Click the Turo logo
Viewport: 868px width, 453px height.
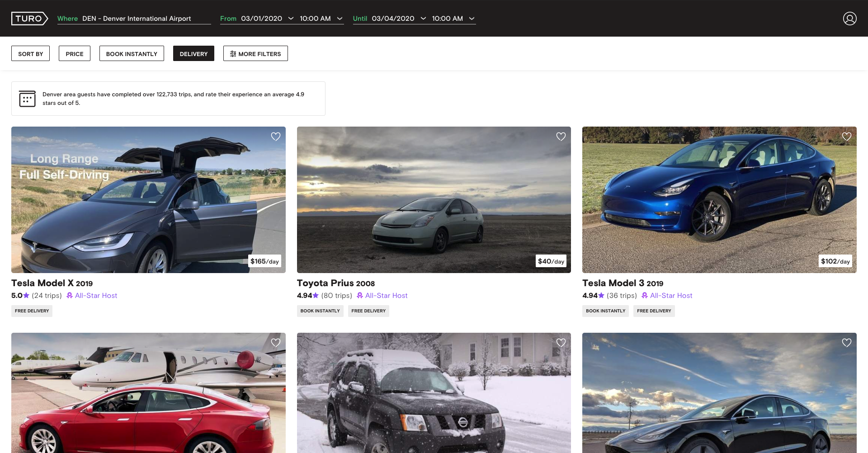click(29, 19)
